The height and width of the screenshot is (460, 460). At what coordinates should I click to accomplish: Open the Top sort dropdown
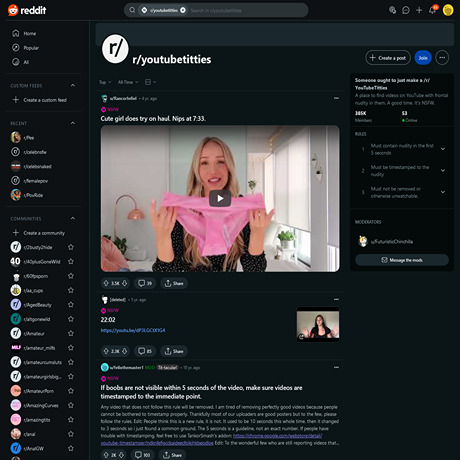[105, 82]
